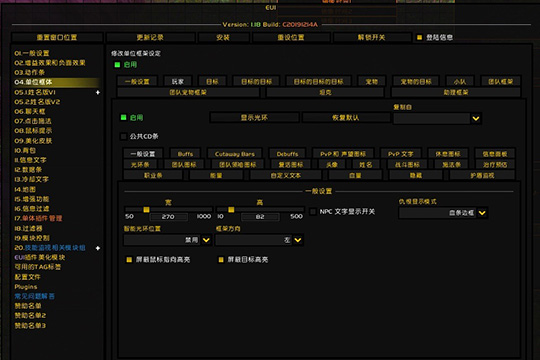Click the 显示光环 button
540x360 pixels.
[x=254, y=117]
